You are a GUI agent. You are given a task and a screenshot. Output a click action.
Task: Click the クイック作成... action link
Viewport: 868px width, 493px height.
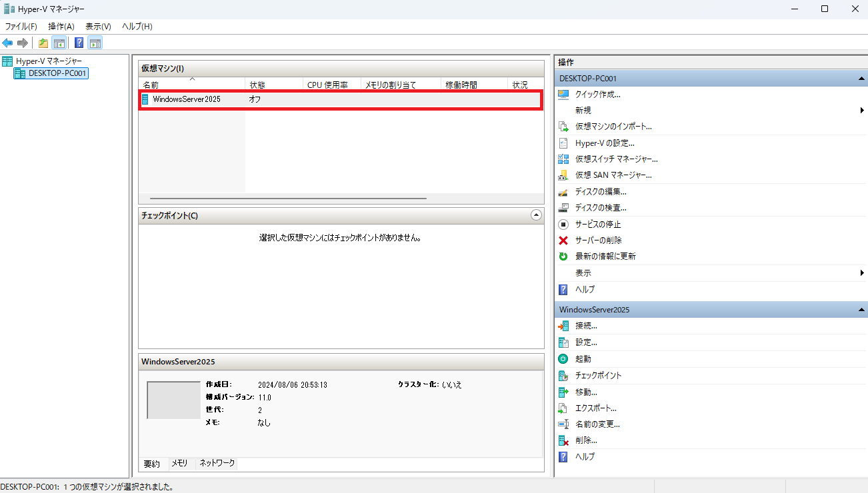coord(598,95)
